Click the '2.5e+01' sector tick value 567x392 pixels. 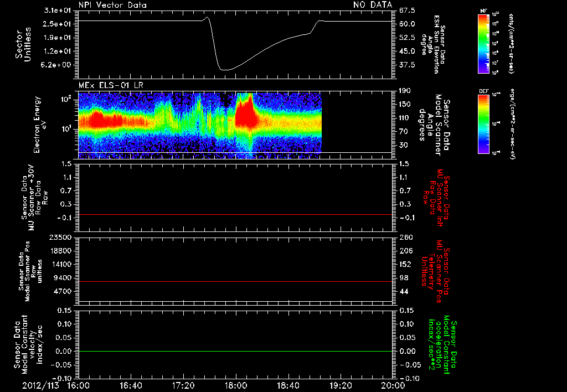click(57, 24)
